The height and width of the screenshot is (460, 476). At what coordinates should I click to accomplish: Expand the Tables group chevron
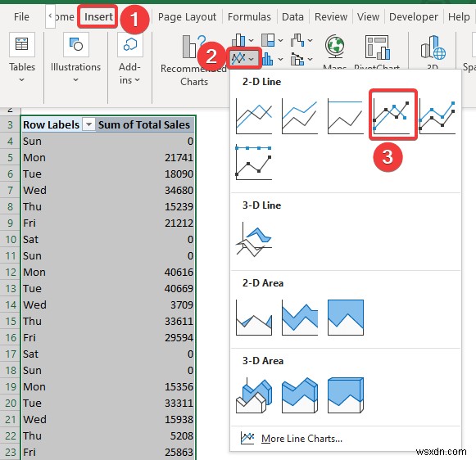tap(22, 80)
